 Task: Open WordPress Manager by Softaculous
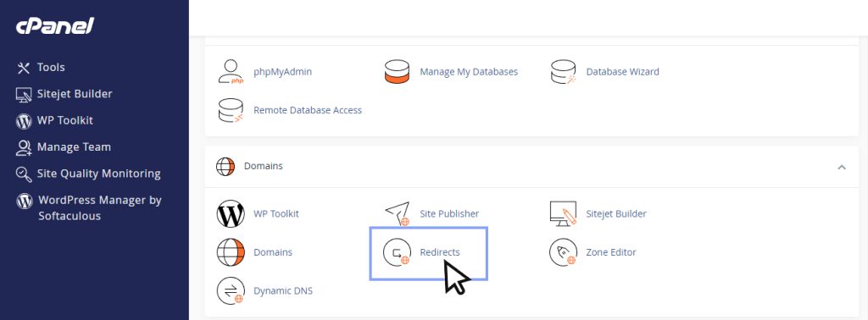point(100,207)
